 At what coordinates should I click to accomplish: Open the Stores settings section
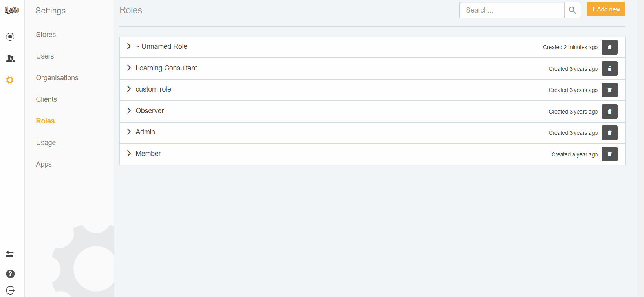[46, 35]
